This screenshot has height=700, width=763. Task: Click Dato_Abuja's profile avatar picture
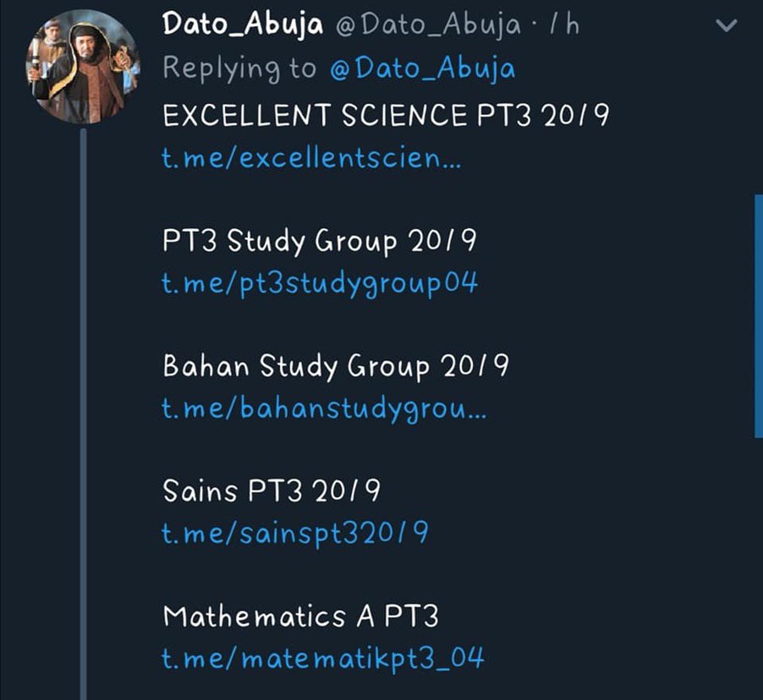coord(85,72)
